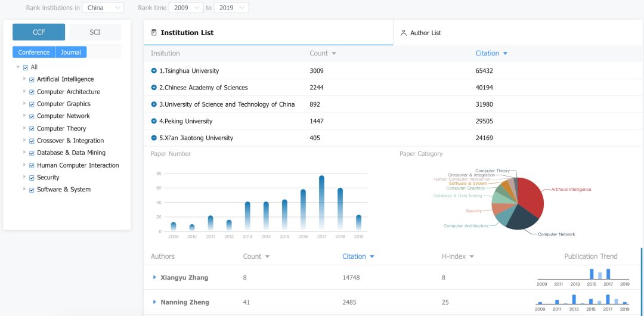This screenshot has height=316, width=644.
Task: Uncheck Software & System checkbox
Action: [32, 190]
